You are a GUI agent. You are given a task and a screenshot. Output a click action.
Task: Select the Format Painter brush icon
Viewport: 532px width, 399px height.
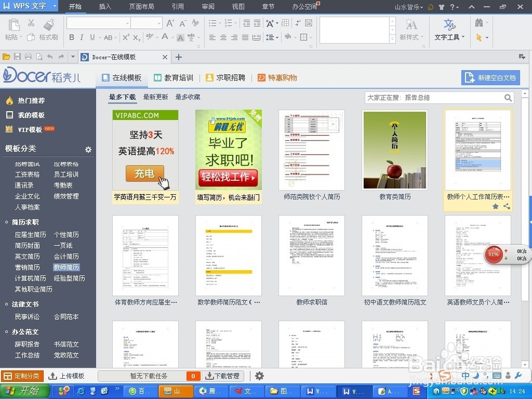coord(49,24)
